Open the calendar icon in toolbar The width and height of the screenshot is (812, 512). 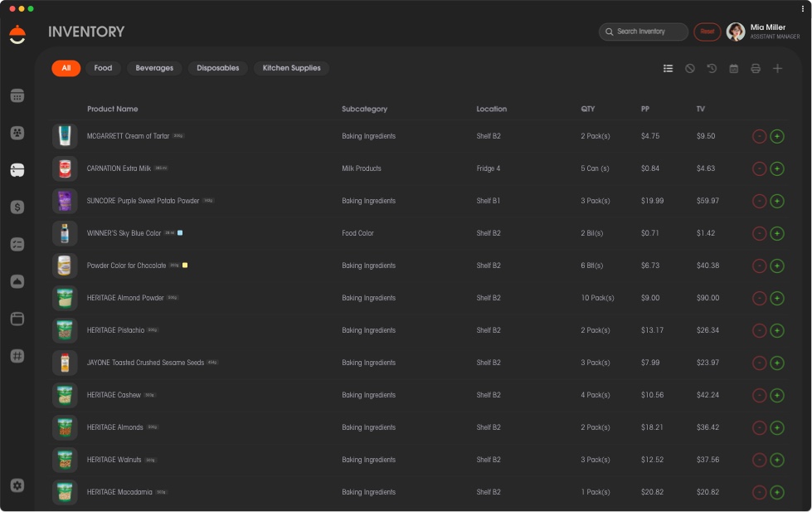click(733, 68)
